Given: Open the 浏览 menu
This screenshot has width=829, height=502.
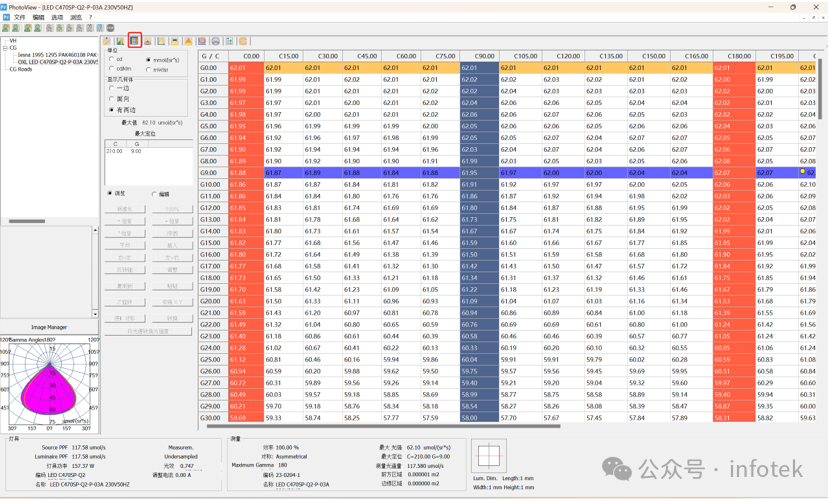Looking at the screenshot, I should pos(76,17).
